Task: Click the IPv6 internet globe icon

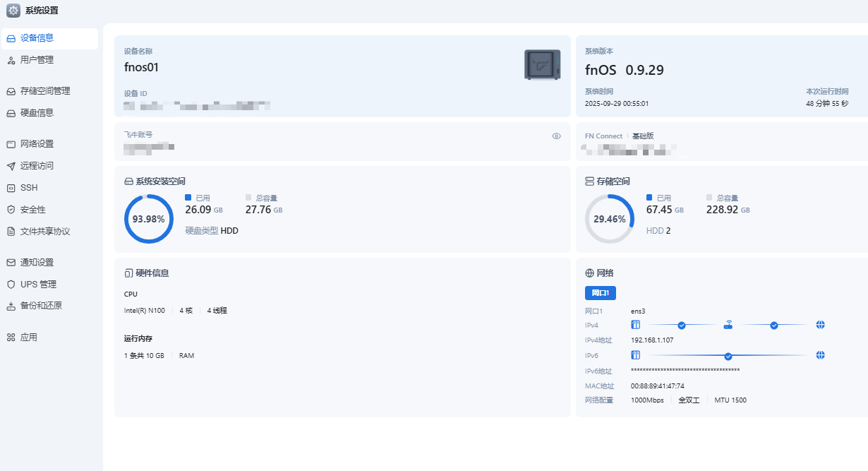Action: (x=821, y=355)
